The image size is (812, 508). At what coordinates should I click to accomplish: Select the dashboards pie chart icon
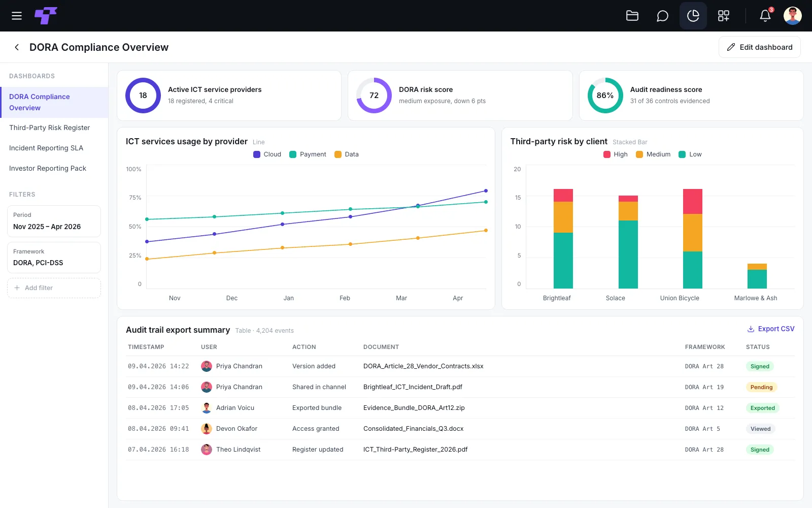coord(693,16)
